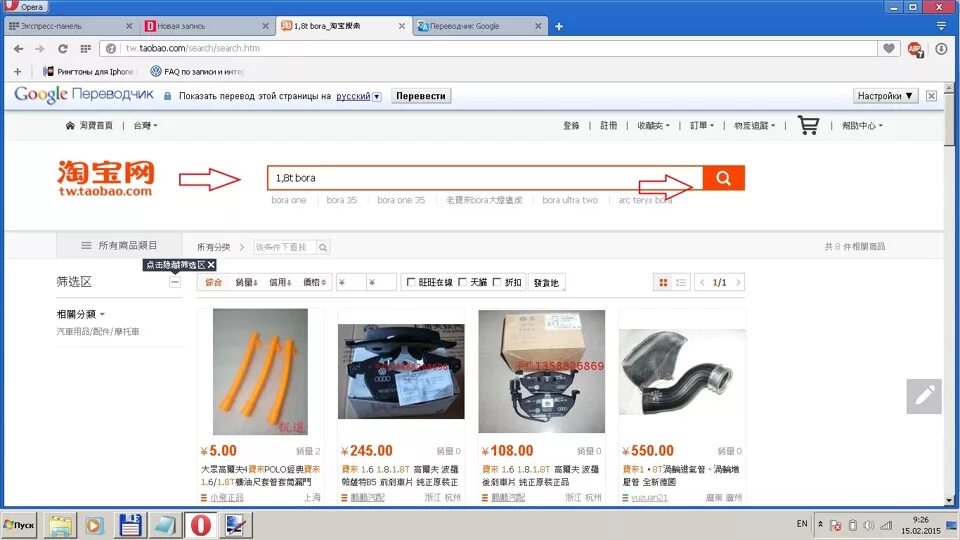Switch to the Новая запись tab
Screen dimensions: 960x540
click(206, 26)
